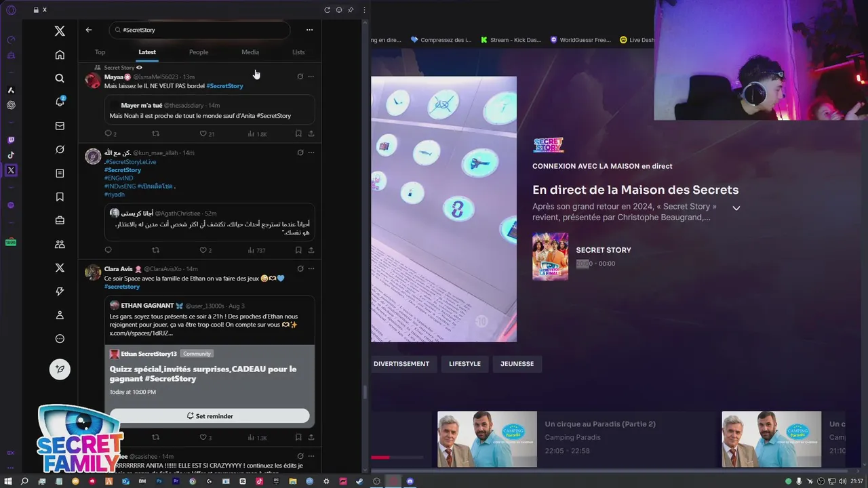Open Verified Orgs lightning icon

(x=60, y=291)
